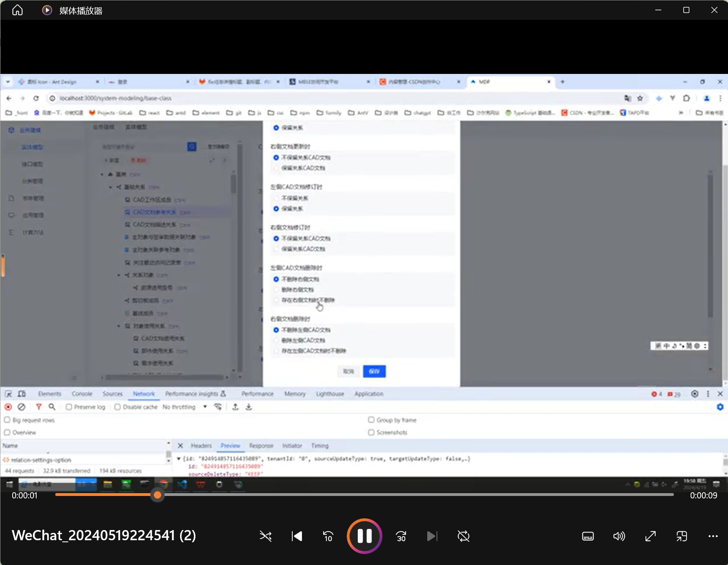Click the blue save button in dialog
The width and height of the screenshot is (728, 565).
pos(374,371)
